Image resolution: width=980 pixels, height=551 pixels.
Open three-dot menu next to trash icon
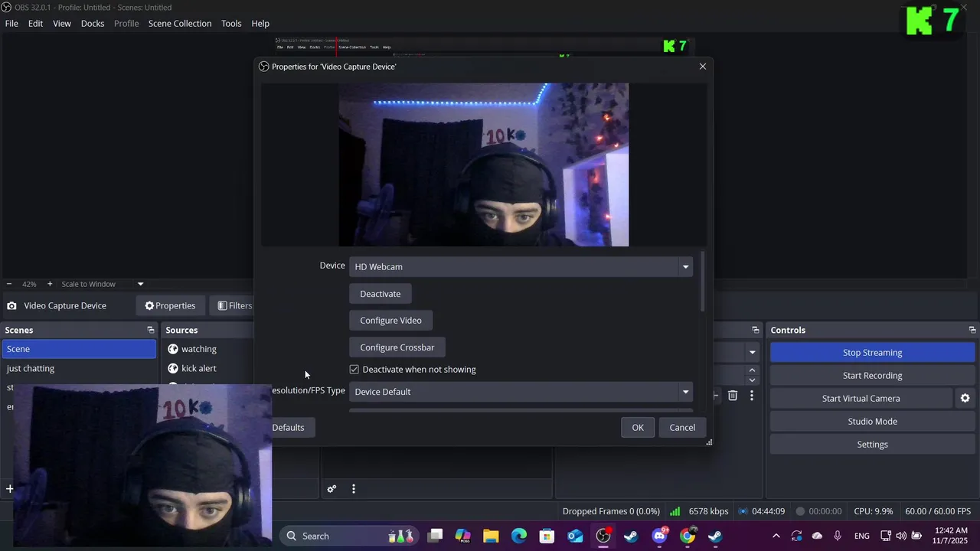pos(752,396)
